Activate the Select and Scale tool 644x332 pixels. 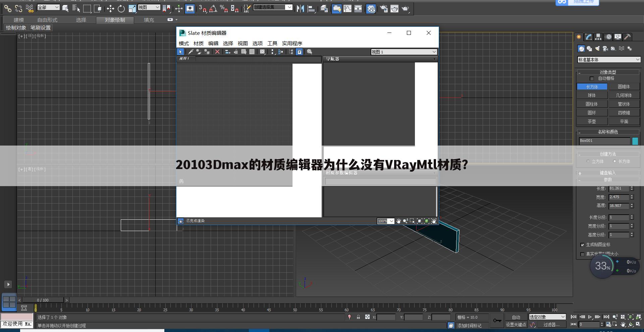coord(132,8)
